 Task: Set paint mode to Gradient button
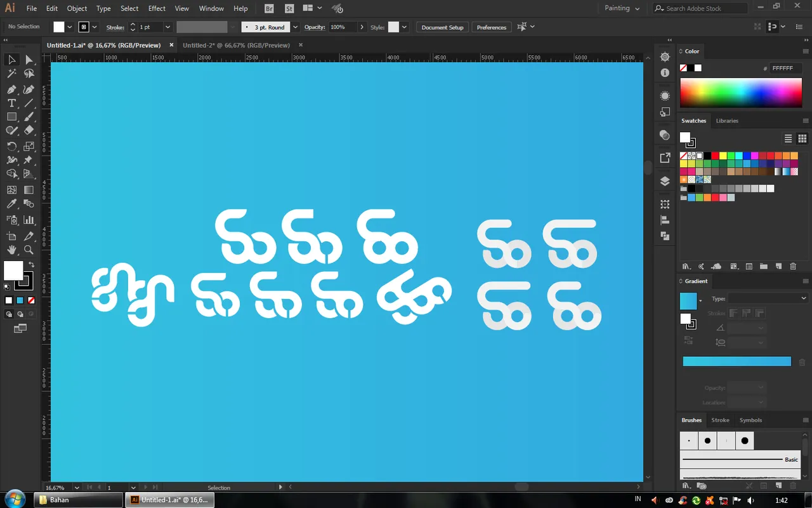coord(20,300)
